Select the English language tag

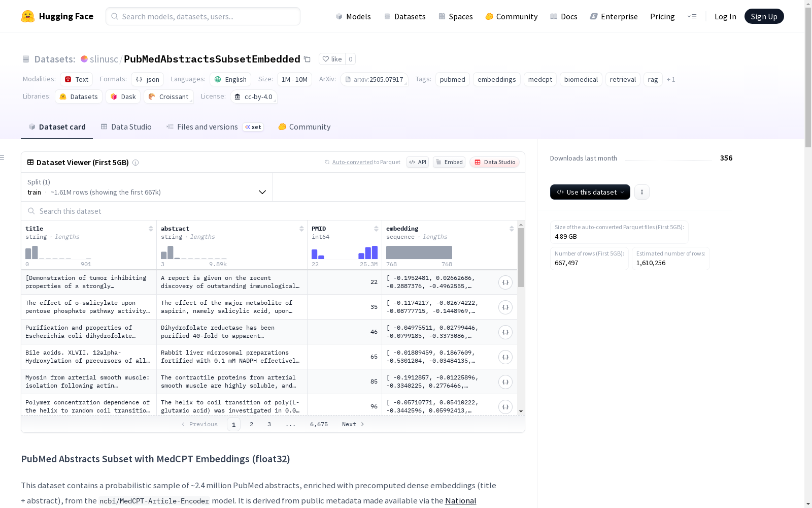pyautogui.click(x=230, y=79)
